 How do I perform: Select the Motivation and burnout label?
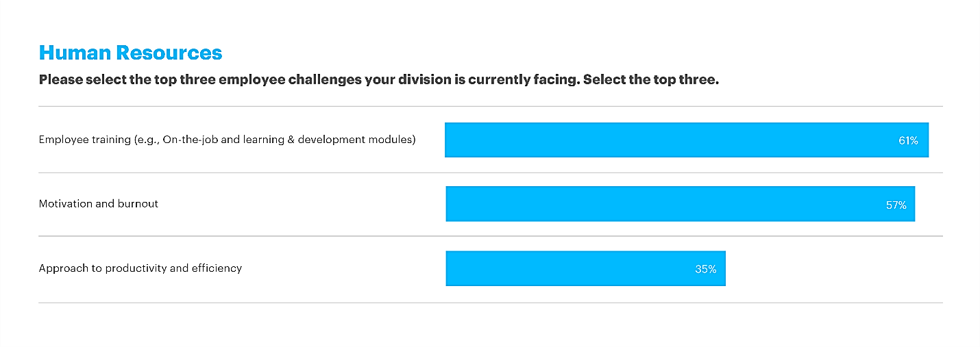(x=98, y=203)
